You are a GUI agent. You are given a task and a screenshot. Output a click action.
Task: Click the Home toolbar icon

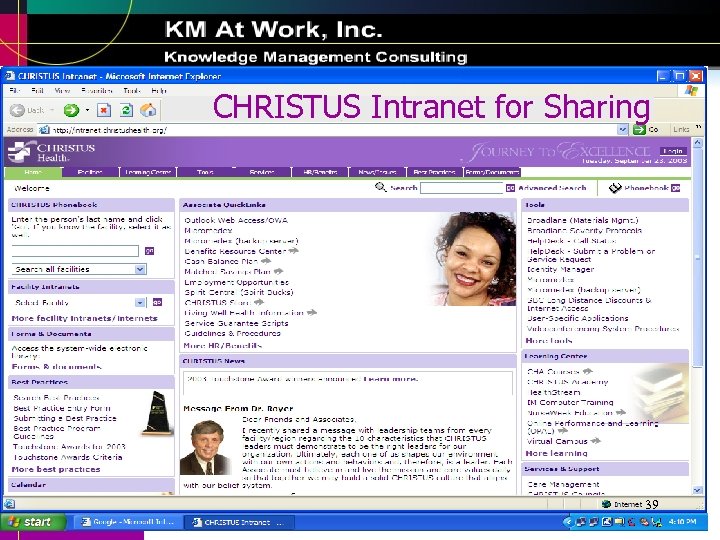(x=148, y=110)
